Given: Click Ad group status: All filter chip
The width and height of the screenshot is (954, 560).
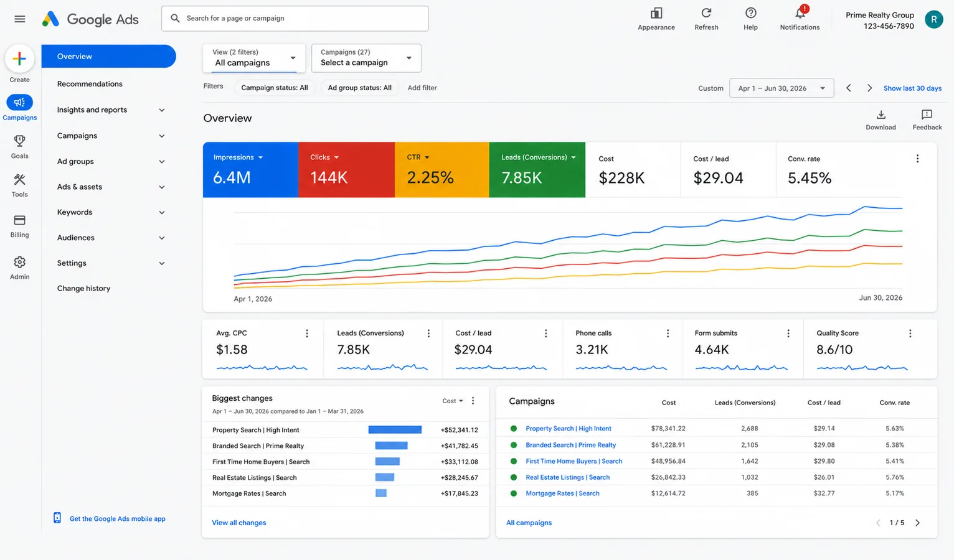Looking at the screenshot, I should (x=360, y=88).
